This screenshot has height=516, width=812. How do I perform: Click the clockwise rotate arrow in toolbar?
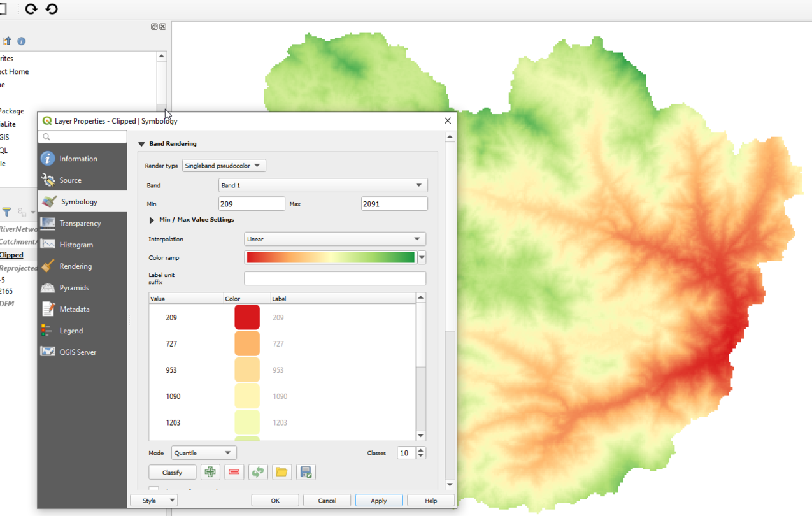(x=31, y=9)
